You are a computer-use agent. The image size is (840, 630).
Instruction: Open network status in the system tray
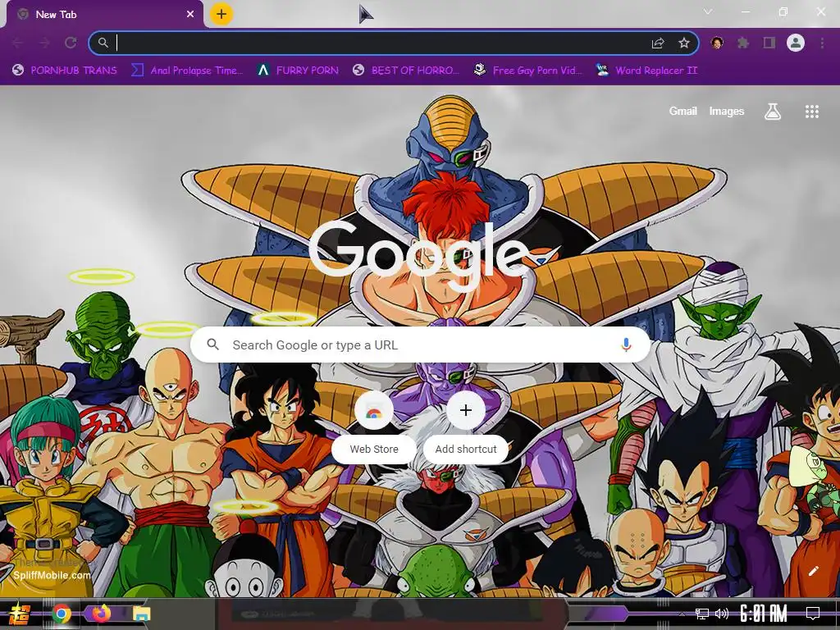coord(702,614)
